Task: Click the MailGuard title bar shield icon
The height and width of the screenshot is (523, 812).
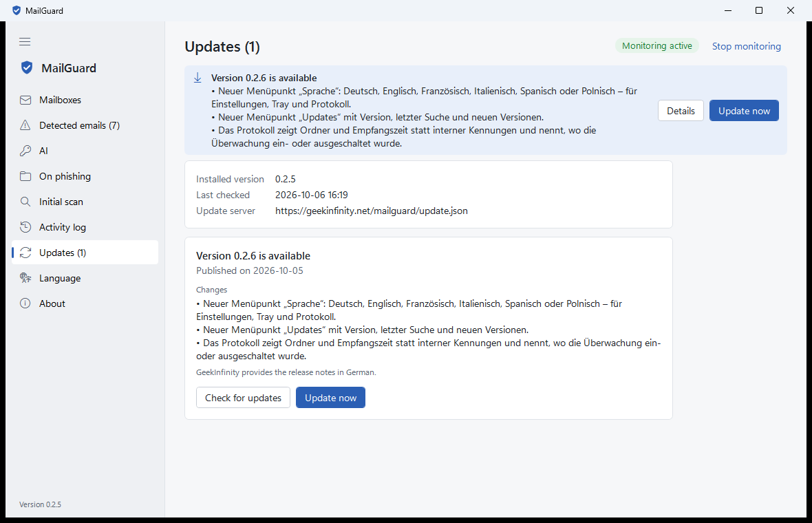Action: click(17, 10)
